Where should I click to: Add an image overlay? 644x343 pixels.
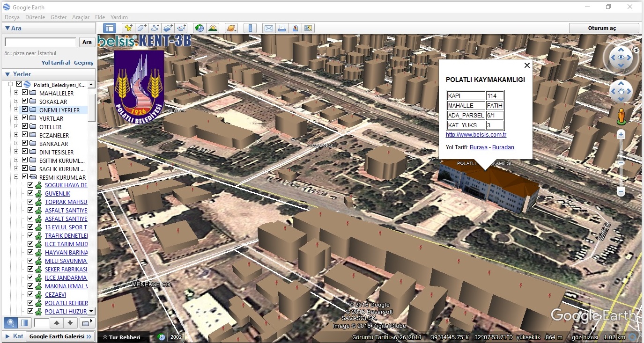click(x=168, y=28)
